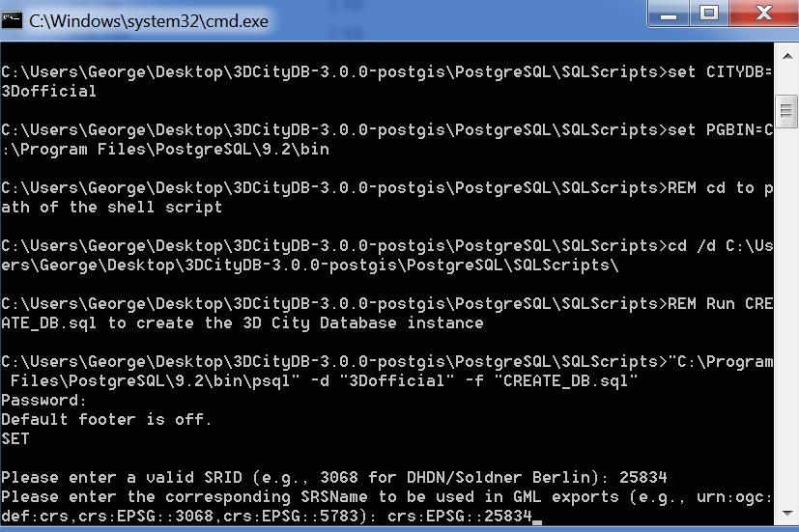
Task: Click the "ath of the shell script" comment text
Action: click(x=112, y=208)
